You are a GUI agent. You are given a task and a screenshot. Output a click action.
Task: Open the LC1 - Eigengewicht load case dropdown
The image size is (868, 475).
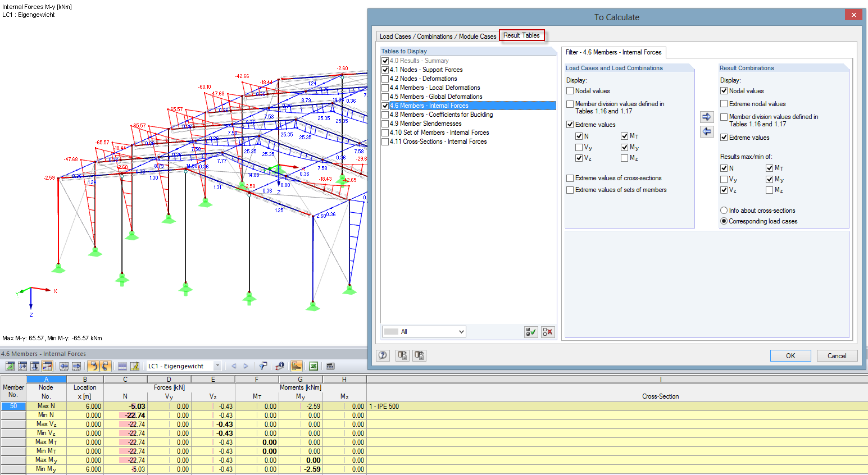(x=217, y=366)
